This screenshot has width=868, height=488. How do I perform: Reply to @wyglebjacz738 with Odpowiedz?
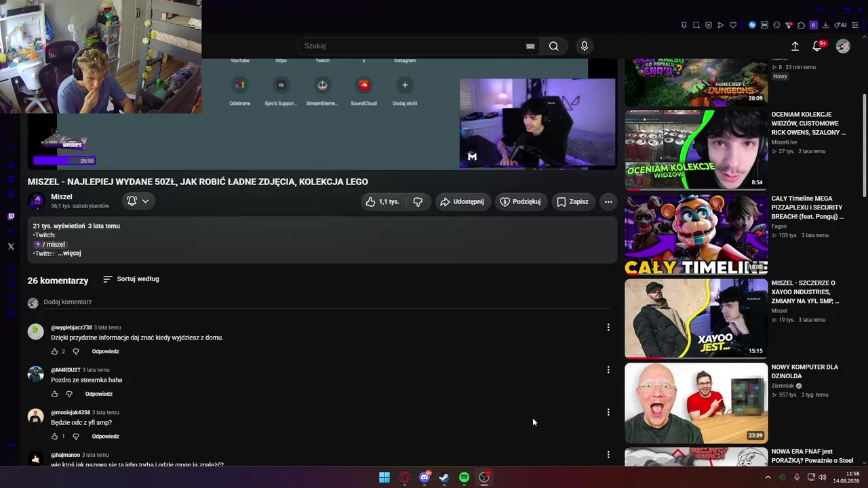106,352
